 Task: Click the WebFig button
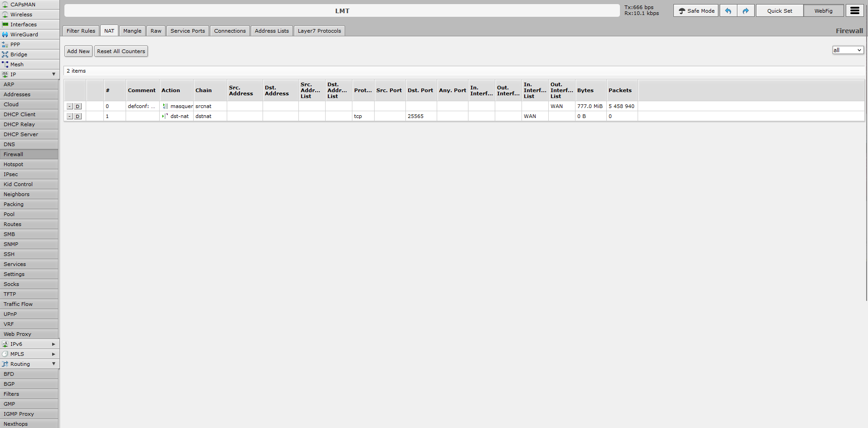click(x=823, y=11)
